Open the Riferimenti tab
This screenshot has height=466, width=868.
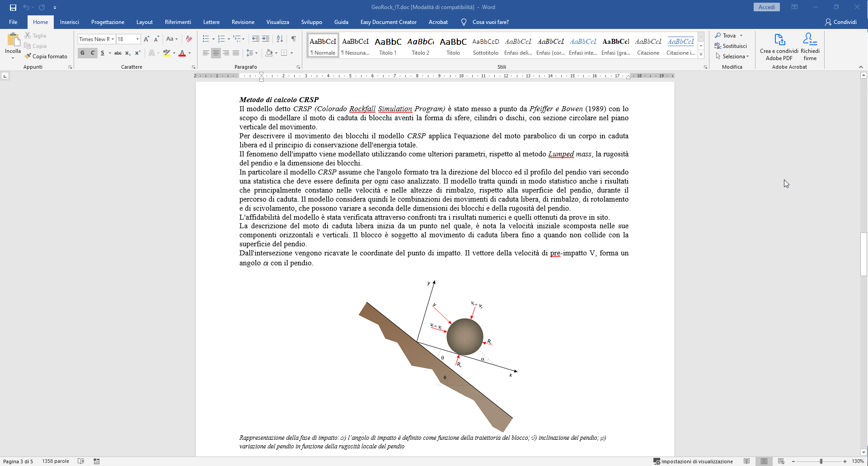coord(178,22)
